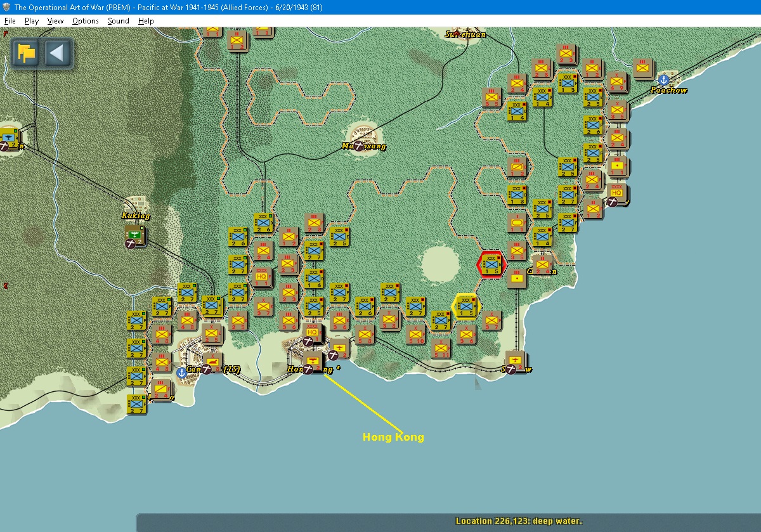This screenshot has height=532, width=761.
Task: Select the cavalry-slash unit 2-4 below Canton
Action: (x=161, y=389)
